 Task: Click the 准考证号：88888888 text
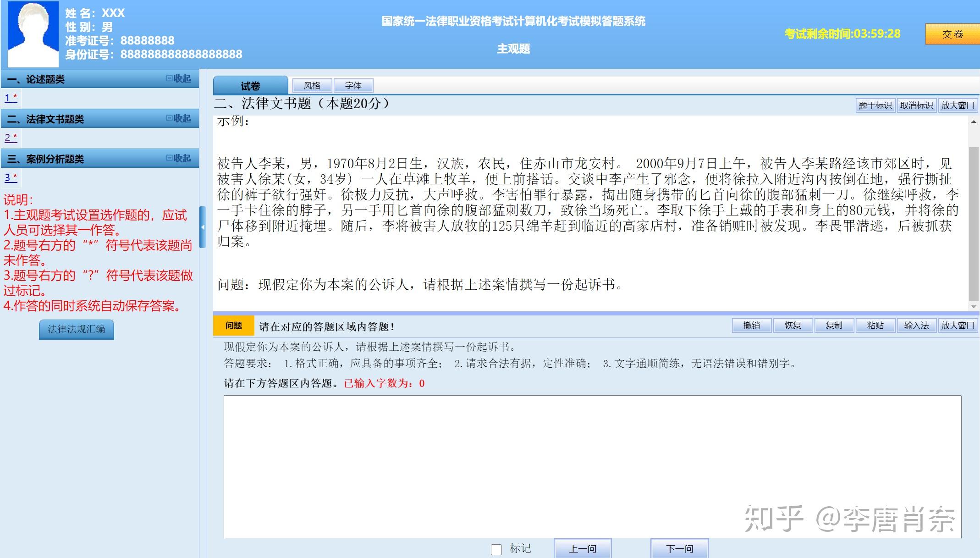[x=120, y=40]
